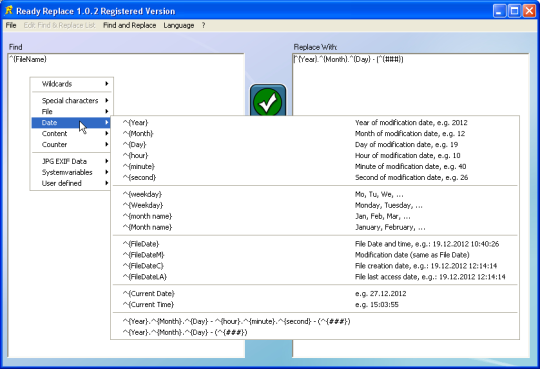Screen dimensions: 540x369
Task: Insert the ^{Current Time} variable
Action: pos(315,305)
